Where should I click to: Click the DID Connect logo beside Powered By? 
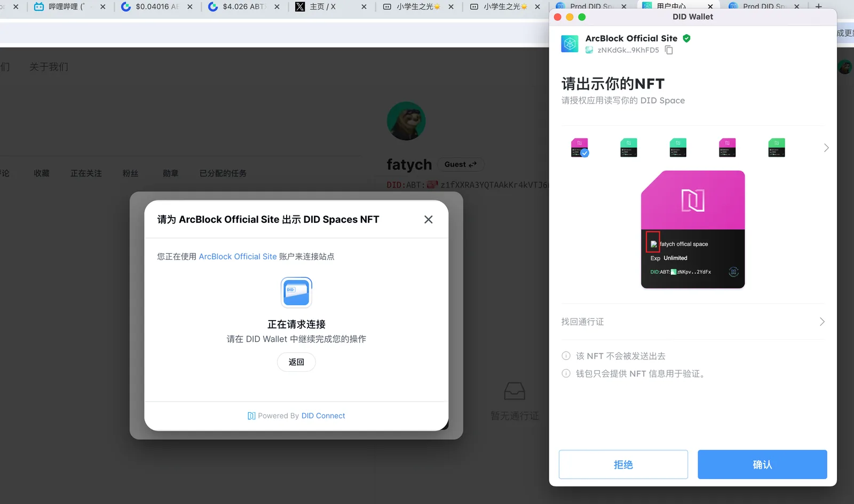coord(251,416)
